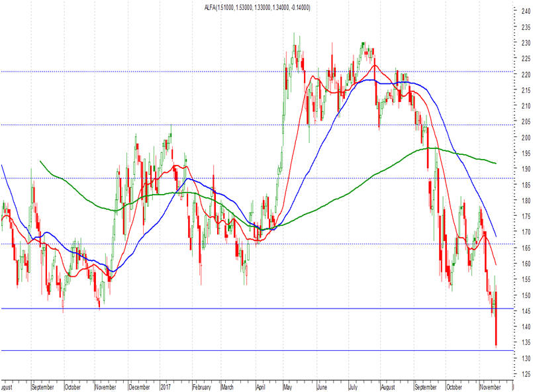Select the 1.40 price axis label
The image size is (533, 392).
click(x=526, y=326)
